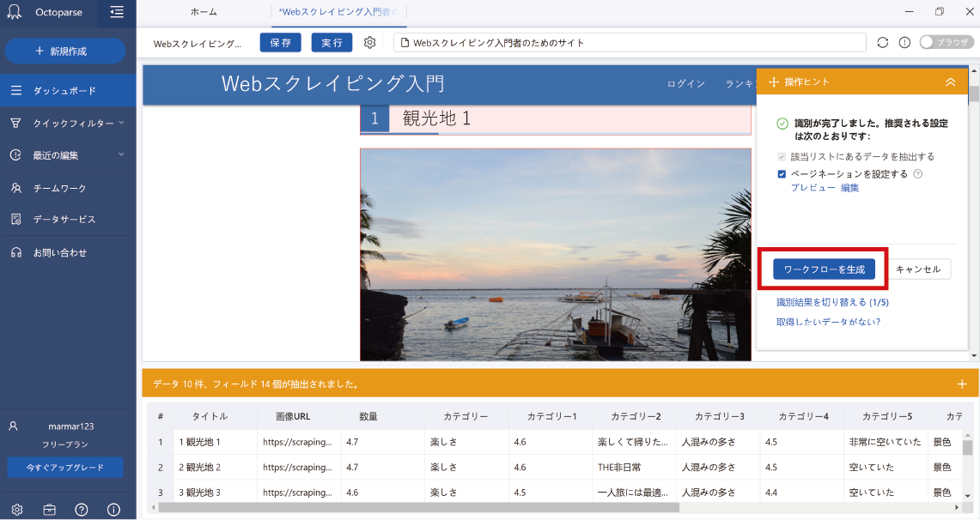Open ダッシュボード in the sidebar
Viewport: 980px width, 520px height.
[64, 90]
